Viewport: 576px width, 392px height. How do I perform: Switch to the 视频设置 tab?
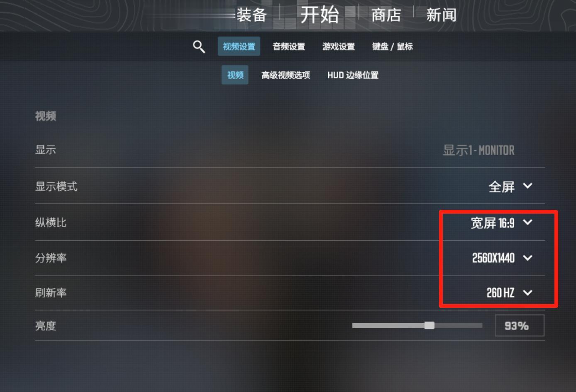[239, 46]
